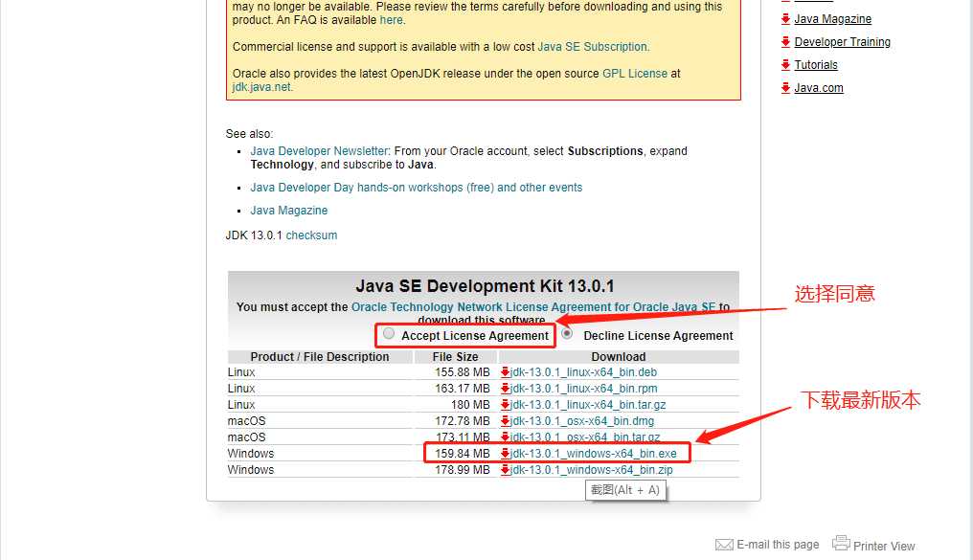
Task: Download jdk-13.0.1_linux-x64_bin.tar.gz
Action: 588,404
